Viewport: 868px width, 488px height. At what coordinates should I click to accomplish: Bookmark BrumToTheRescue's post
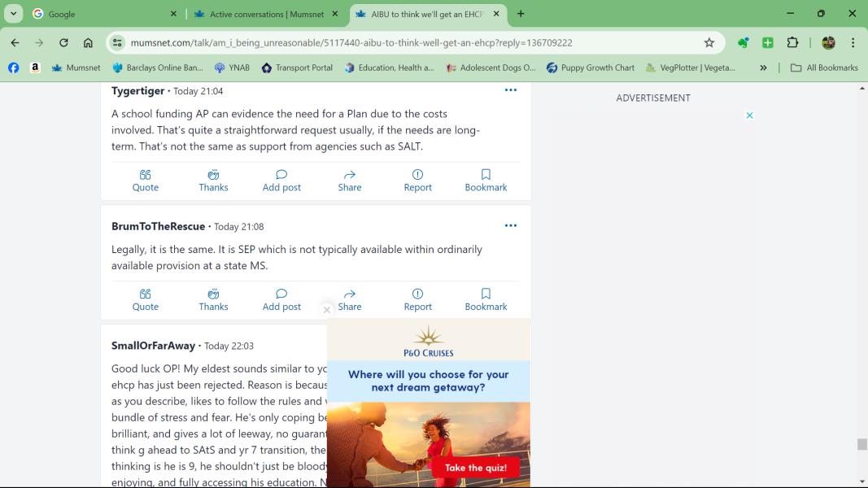click(x=486, y=299)
